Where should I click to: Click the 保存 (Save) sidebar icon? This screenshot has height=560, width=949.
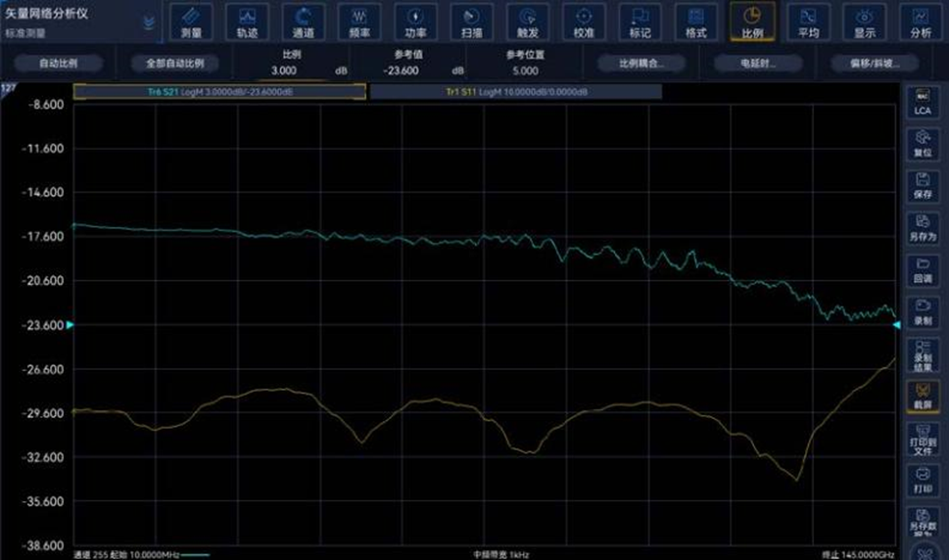[x=922, y=185]
